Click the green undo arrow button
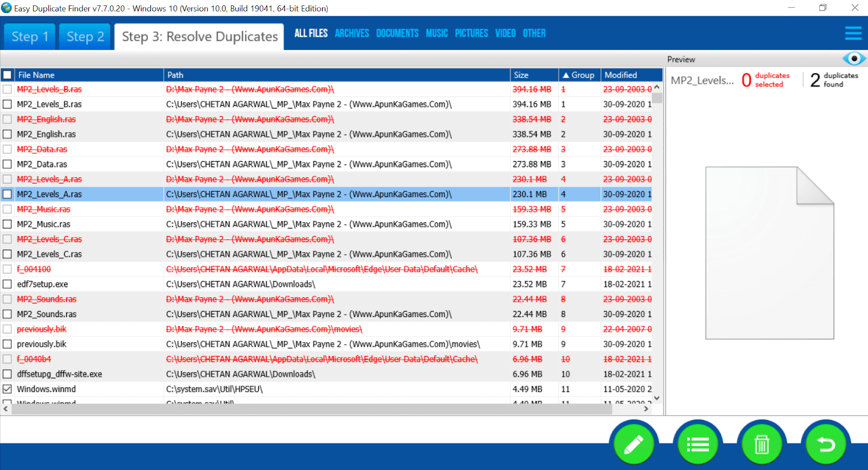 point(826,445)
